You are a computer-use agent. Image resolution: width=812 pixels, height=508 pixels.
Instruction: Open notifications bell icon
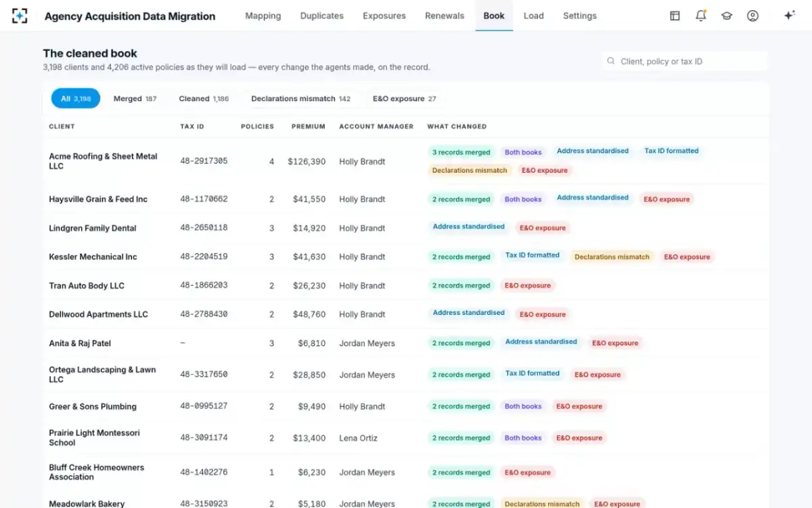pos(701,16)
